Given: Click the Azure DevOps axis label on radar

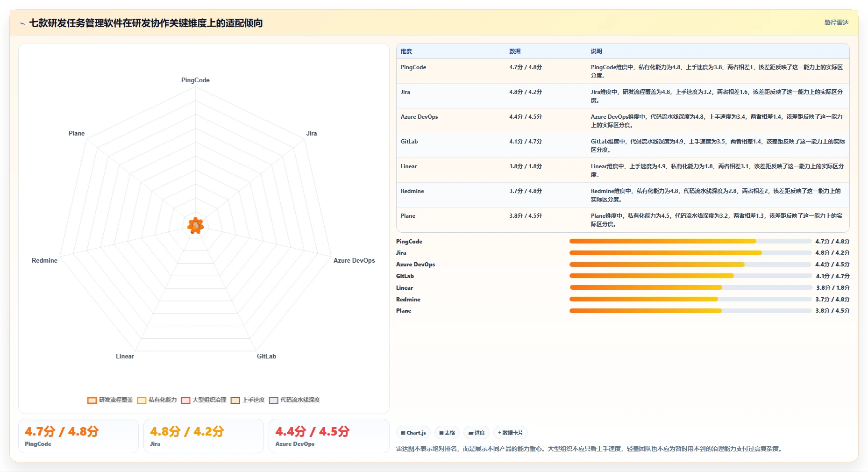Looking at the screenshot, I should (354, 261).
